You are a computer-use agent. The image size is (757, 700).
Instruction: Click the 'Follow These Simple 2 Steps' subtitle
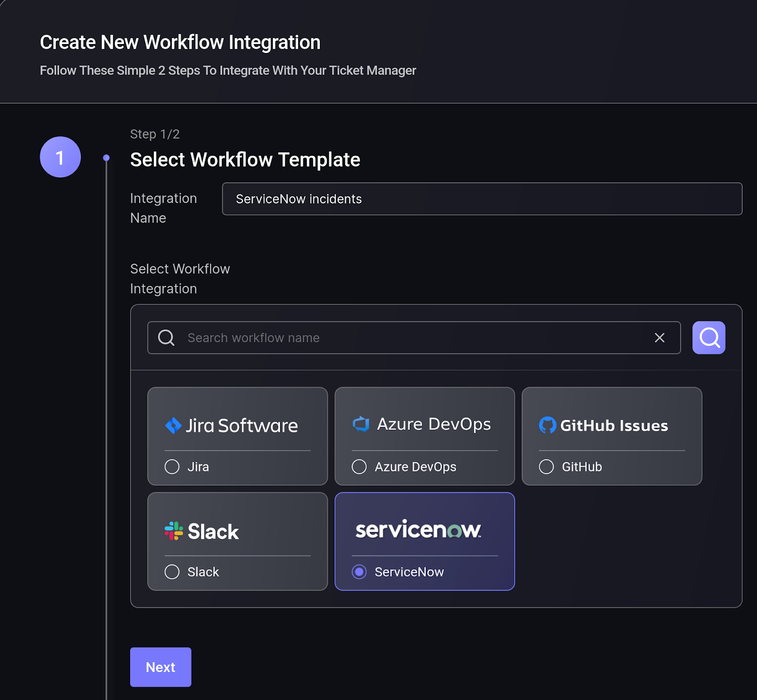pos(228,71)
